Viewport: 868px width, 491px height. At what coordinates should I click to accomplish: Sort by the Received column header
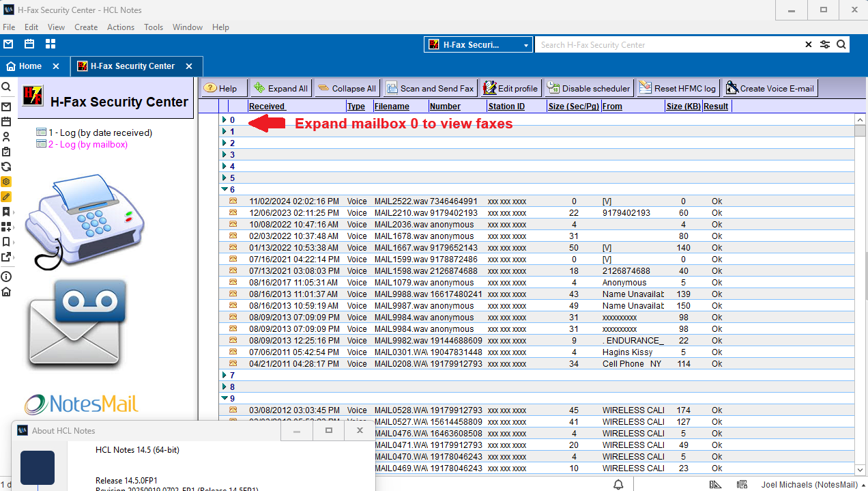click(267, 107)
